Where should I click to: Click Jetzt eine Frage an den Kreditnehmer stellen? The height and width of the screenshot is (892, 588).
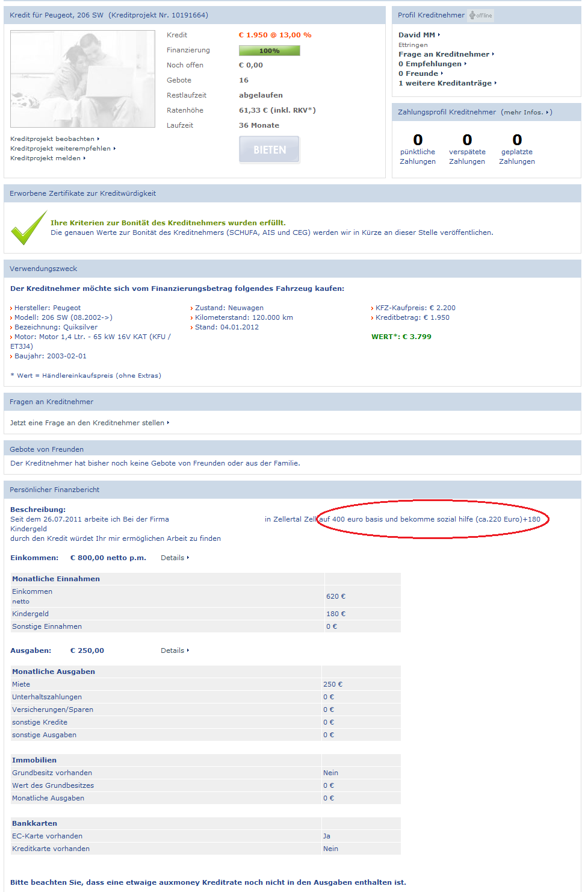[89, 423]
